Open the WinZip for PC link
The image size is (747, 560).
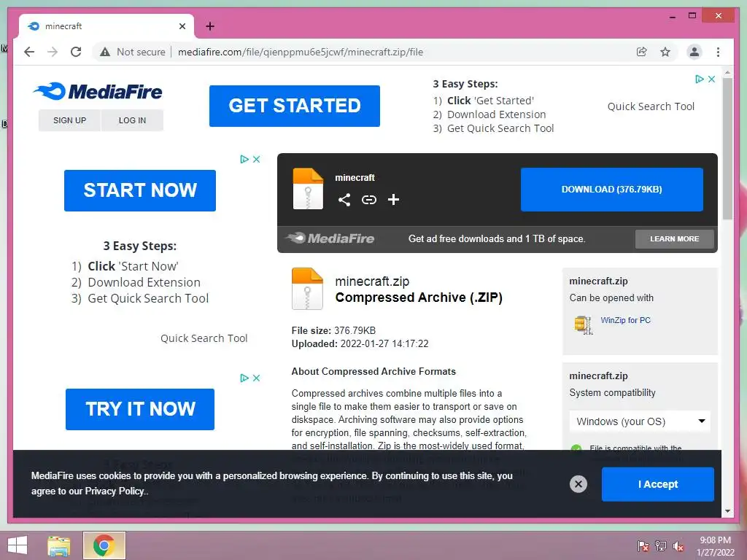pyautogui.click(x=625, y=321)
